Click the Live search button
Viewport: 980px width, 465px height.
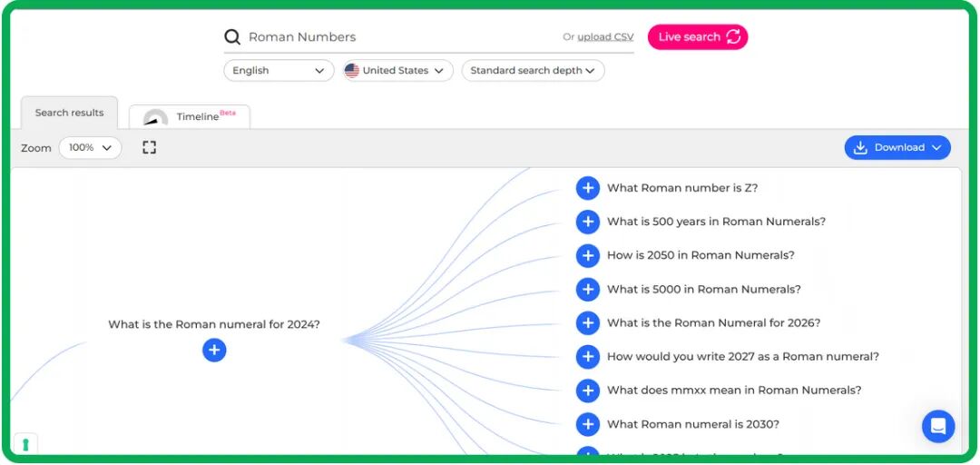[x=697, y=37]
